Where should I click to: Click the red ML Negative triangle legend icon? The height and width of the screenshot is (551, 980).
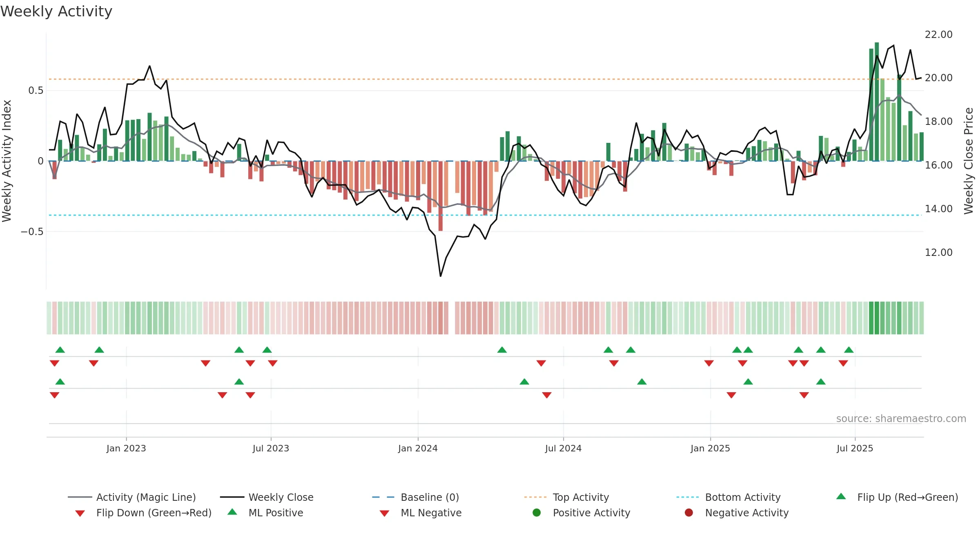(384, 513)
